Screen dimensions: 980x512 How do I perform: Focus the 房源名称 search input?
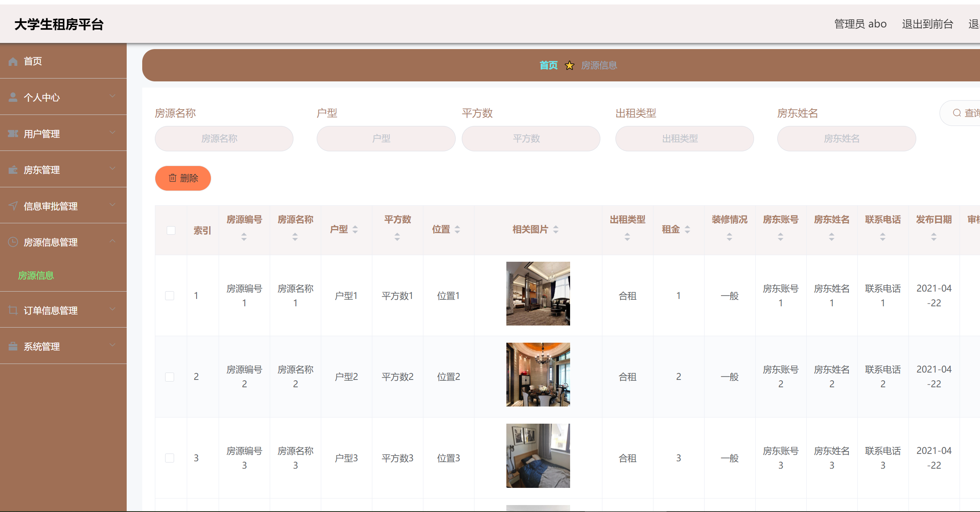tap(224, 139)
